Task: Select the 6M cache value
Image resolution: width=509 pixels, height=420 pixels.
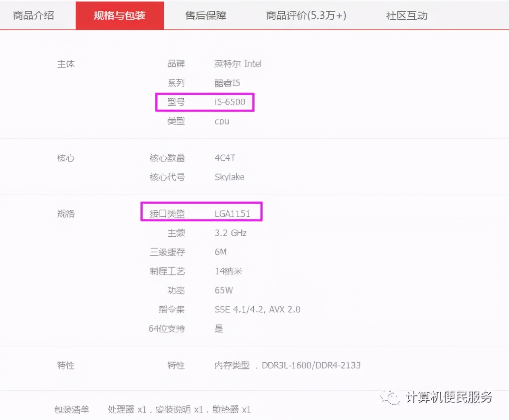Action: point(220,252)
